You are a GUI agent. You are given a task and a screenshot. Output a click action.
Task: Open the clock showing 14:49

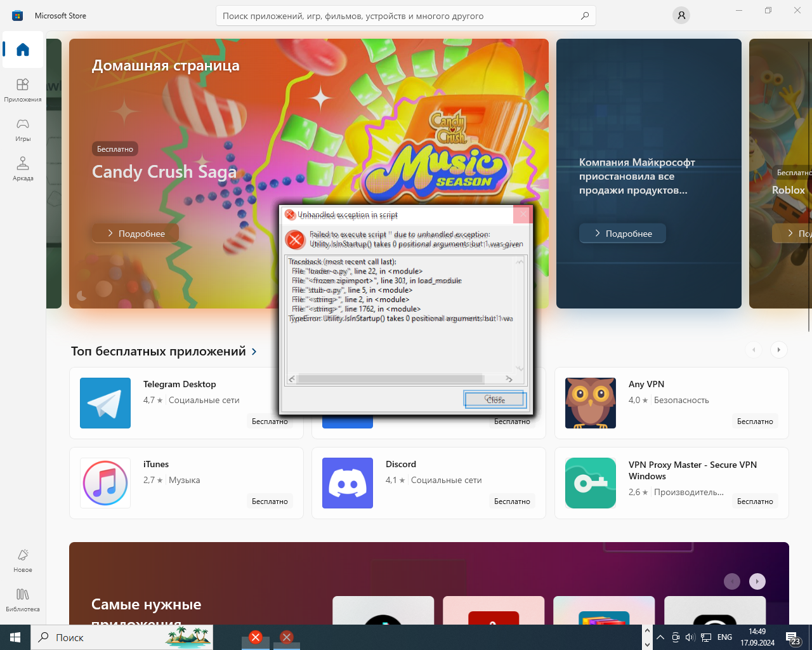coord(757,637)
